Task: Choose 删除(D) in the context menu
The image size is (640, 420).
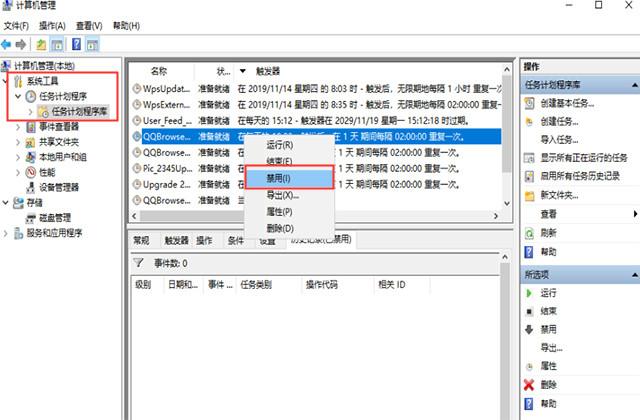Action: [289, 229]
